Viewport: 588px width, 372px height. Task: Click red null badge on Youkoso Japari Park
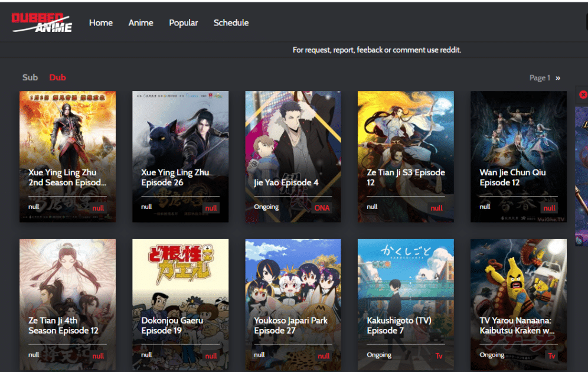(324, 356)
